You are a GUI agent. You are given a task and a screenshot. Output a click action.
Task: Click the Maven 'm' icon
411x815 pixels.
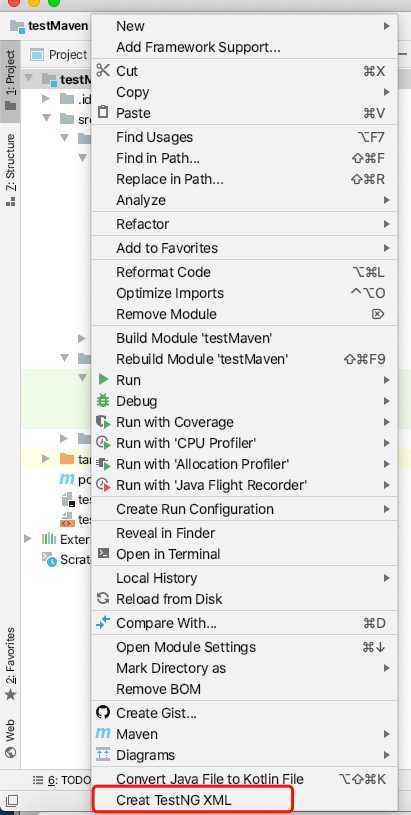click(x=103, y=733)
